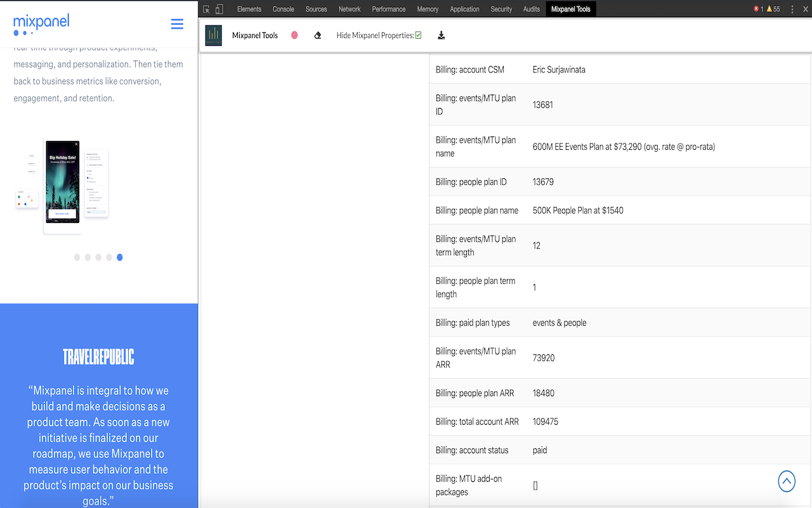Viewport: 812px width, 508px height.
Task: Select the fourth carousel dot
Action: (x=109, y=257)
